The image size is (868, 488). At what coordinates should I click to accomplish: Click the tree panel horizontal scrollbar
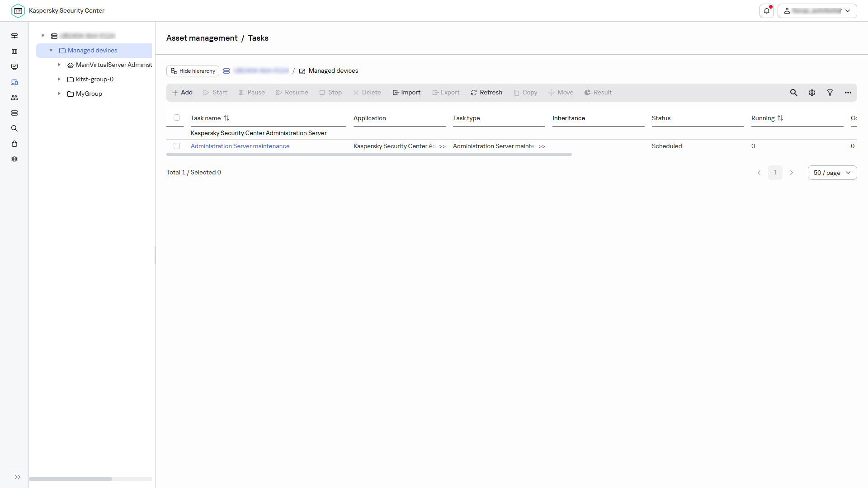pos(71,479)
